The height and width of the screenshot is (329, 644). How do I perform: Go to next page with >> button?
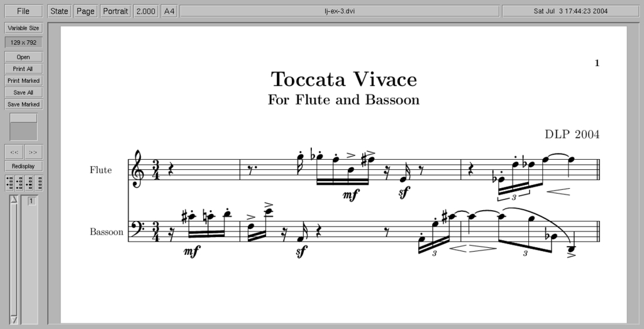tap(33, 152)
